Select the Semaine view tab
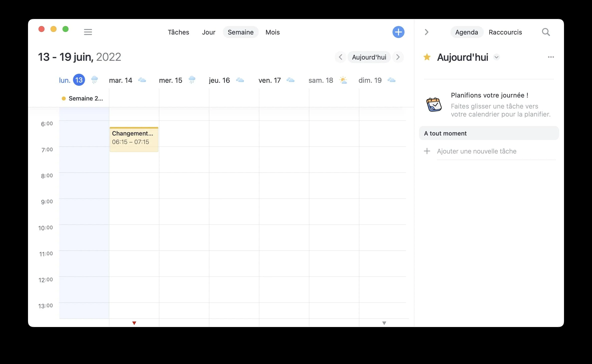The image size is (592, 364). pyautogui.click(x=240, y=32)
